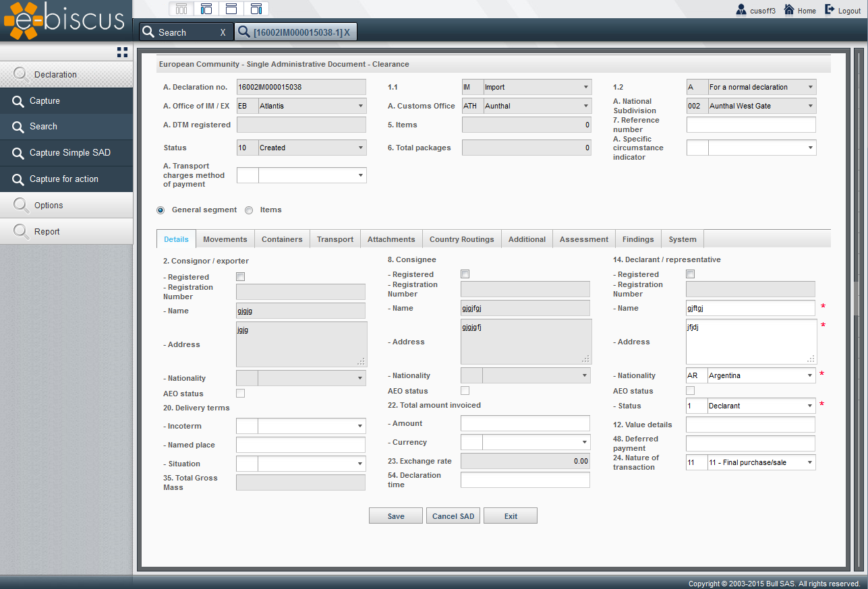Click the cusoff3 user profile icon
The image size is (868, 589).
click(x=741, y=10)
